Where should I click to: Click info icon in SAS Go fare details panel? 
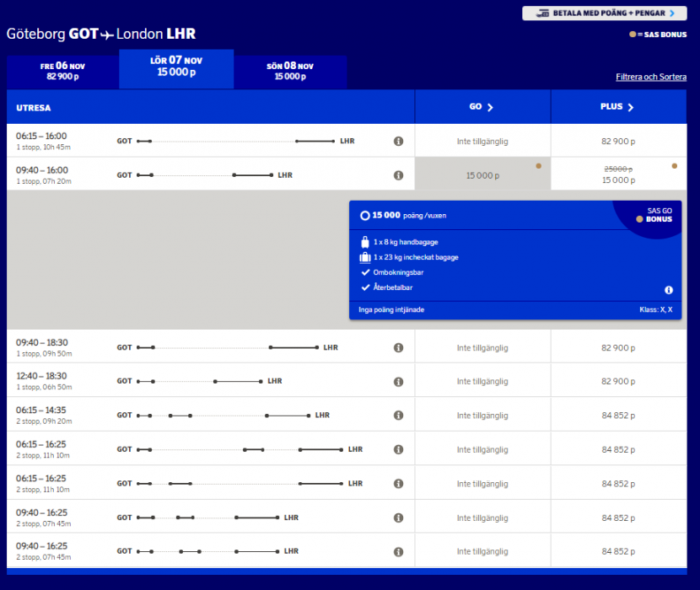(x=669, y=290)
